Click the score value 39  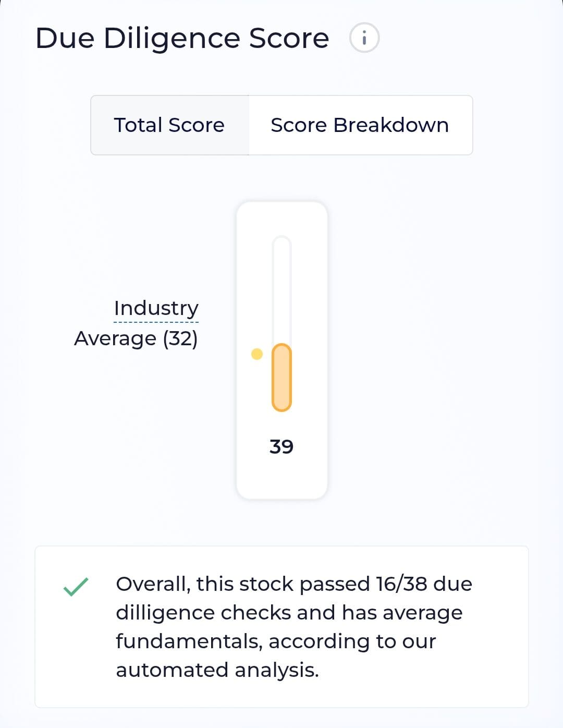281,446
